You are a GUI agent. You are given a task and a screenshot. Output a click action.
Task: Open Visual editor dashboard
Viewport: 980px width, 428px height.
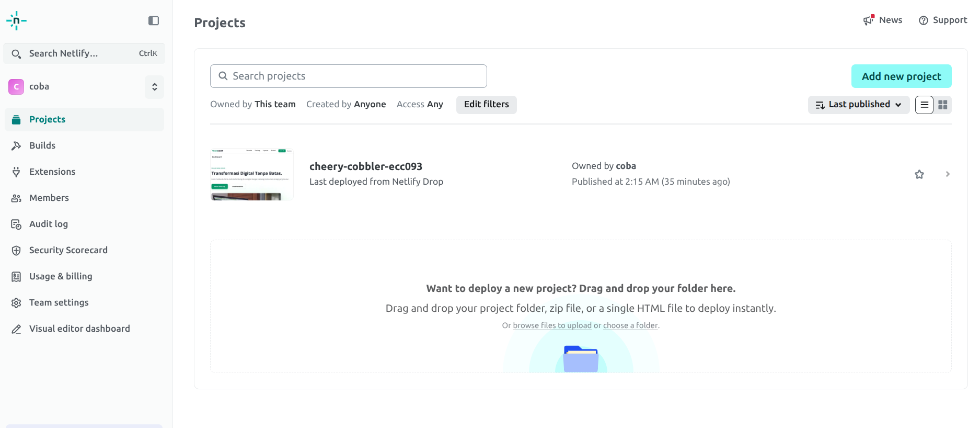coord(84,329)
